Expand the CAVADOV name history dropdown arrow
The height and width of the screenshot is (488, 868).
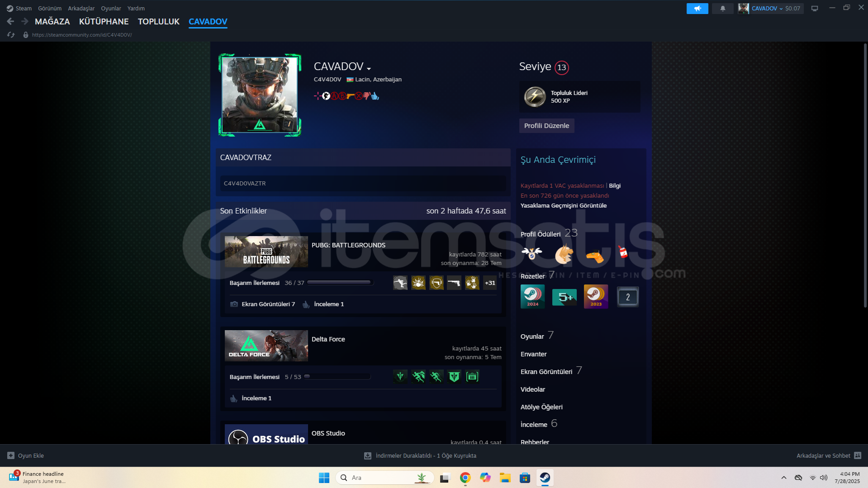[369, 68]
